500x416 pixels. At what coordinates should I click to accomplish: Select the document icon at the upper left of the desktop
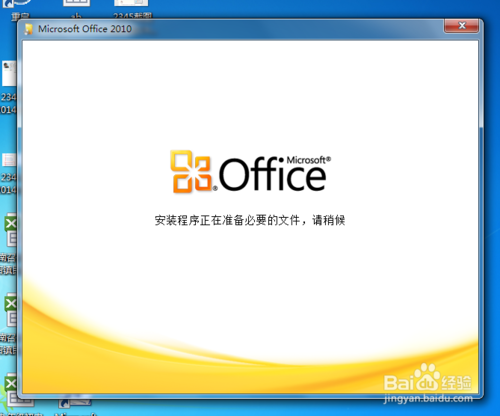point(9,73)
